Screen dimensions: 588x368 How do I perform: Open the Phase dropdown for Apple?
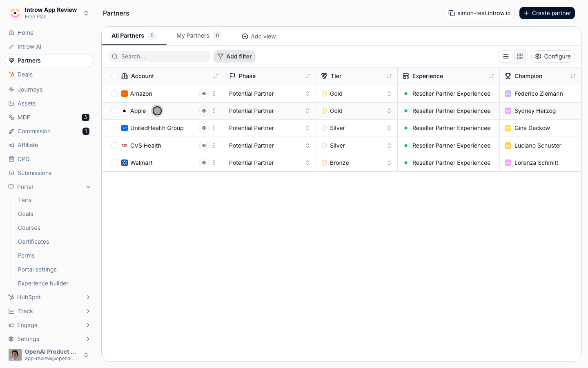pyautogui.click(x=270, y=111)
